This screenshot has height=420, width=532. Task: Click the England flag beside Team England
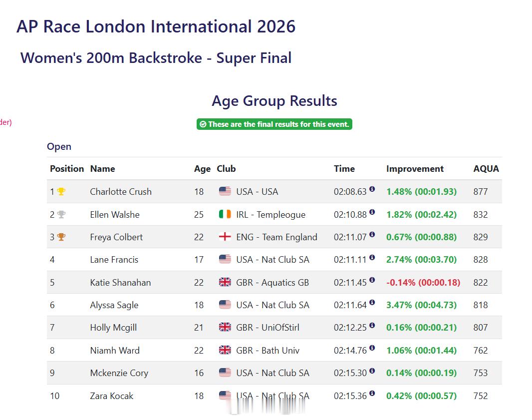225,237
